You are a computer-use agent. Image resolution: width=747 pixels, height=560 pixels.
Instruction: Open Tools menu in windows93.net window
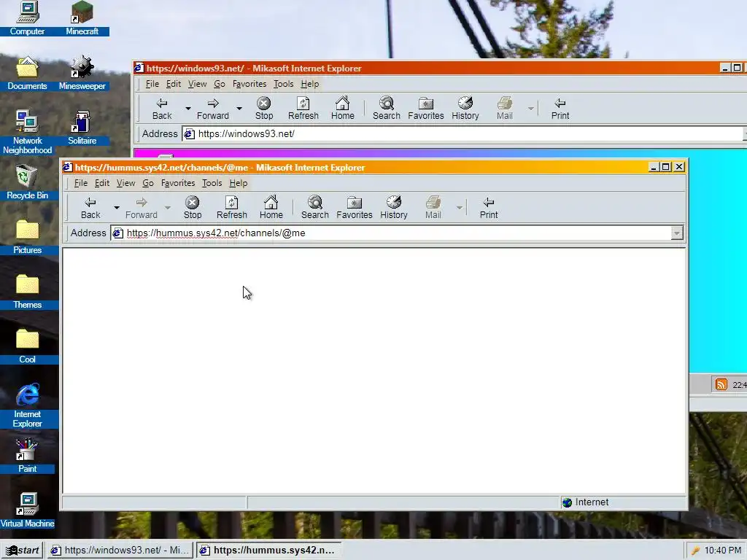coord(284,84)
